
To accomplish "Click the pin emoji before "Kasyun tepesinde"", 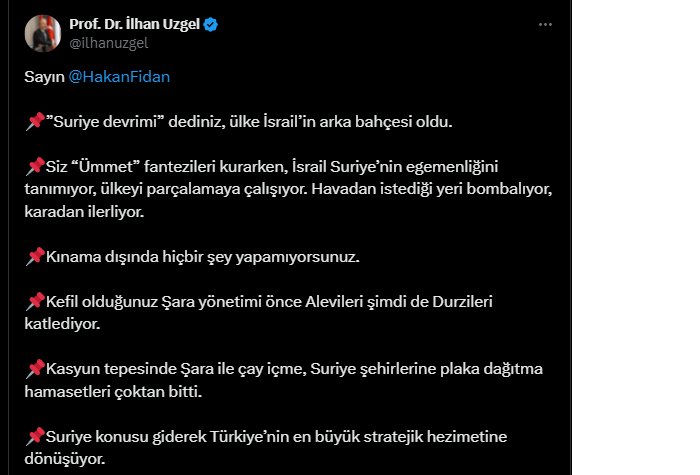I will tap(34, 369).
